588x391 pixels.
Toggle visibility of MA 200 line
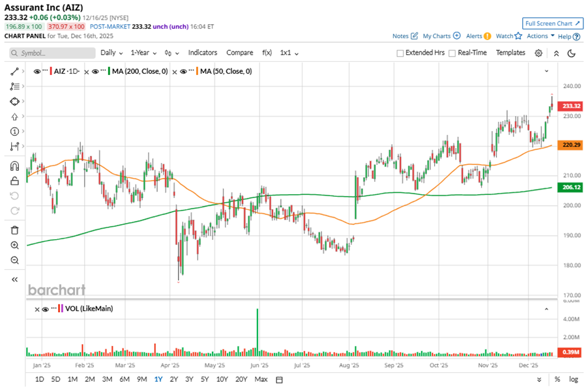(x=95, y=71)
